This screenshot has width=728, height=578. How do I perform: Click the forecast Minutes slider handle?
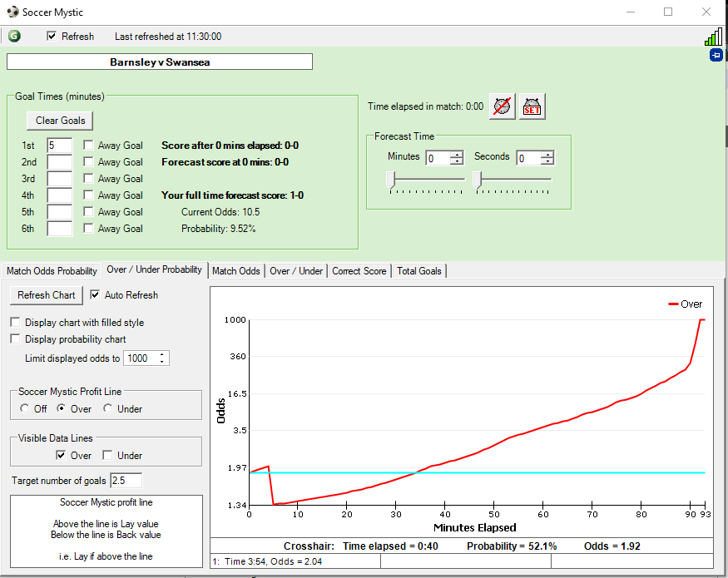pos(389,179)
